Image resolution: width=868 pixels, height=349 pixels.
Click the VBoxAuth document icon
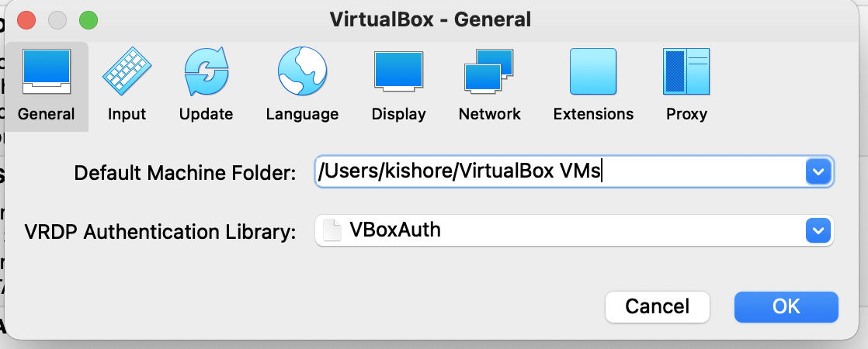pos(332,230)
